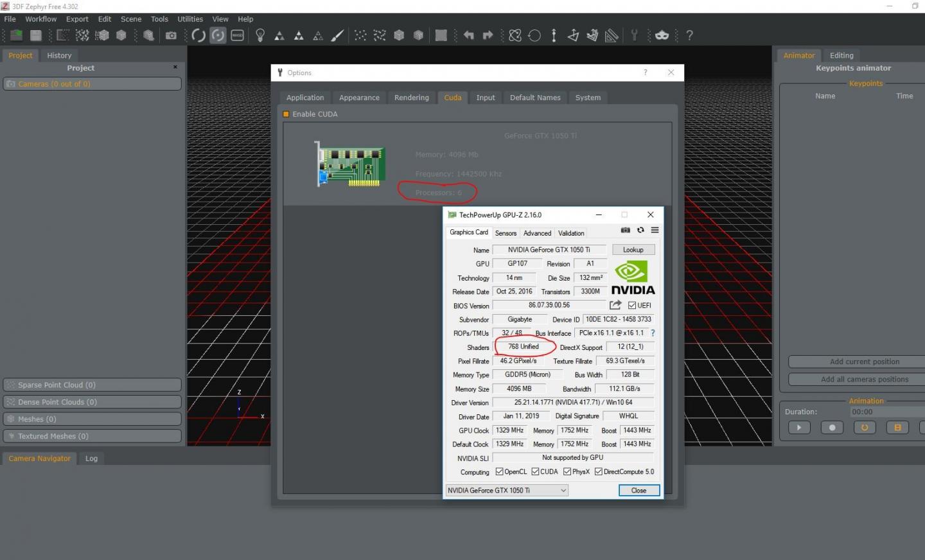Open the Workflow menu
This screenshot has width=925, height=560.
coord(41,19)
